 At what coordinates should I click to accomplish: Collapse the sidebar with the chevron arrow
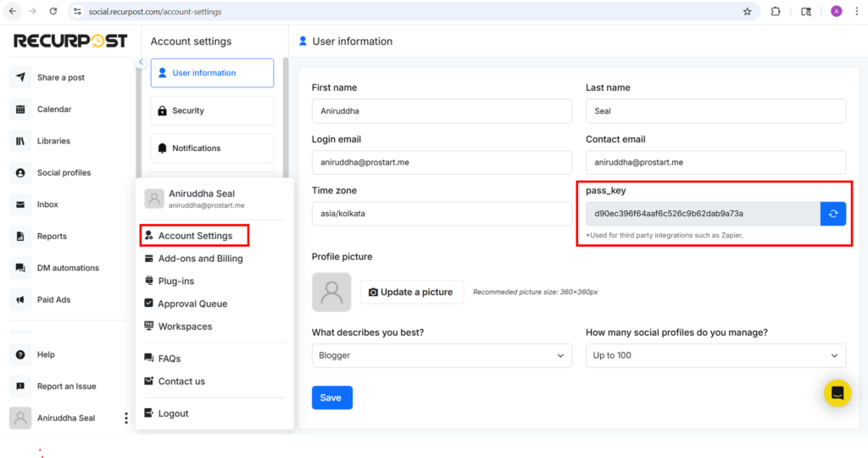(x=141, y=62)
